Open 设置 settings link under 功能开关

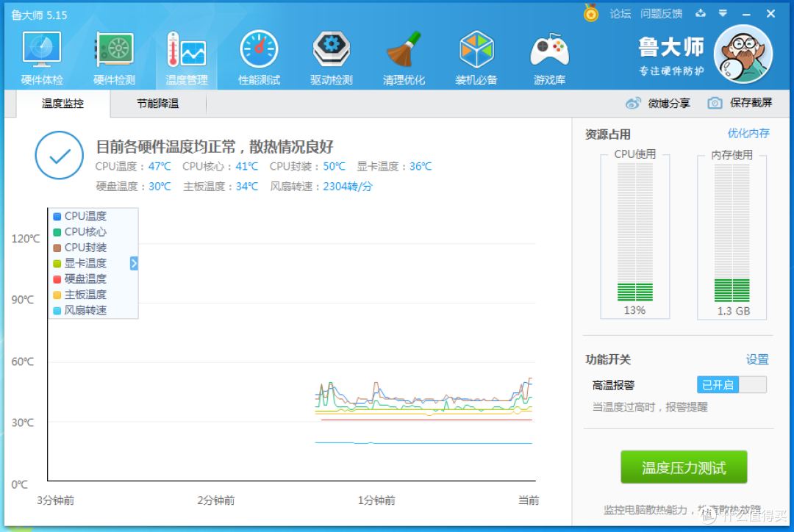click(x=757, y=359)
